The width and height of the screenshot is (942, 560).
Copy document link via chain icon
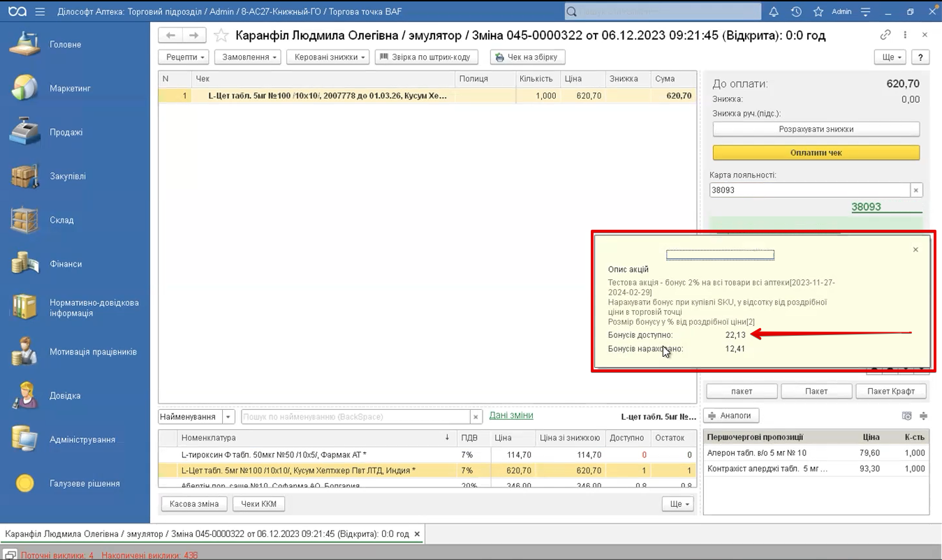(885, 35)
